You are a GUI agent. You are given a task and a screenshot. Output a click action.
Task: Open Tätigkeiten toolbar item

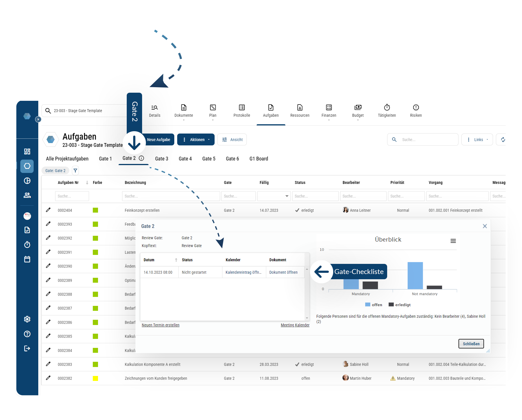point(387,111)
